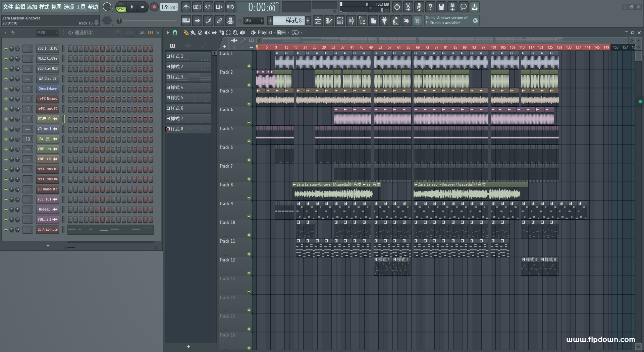This screenshot has height=352, width=644.
Task: Toggle loop recording icon
Action: tap(230, 7)
